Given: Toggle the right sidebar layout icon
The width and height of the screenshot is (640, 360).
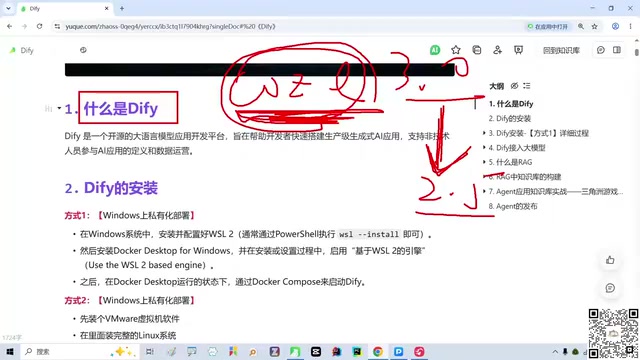Looking at the screenshot, I should point(617,50).
